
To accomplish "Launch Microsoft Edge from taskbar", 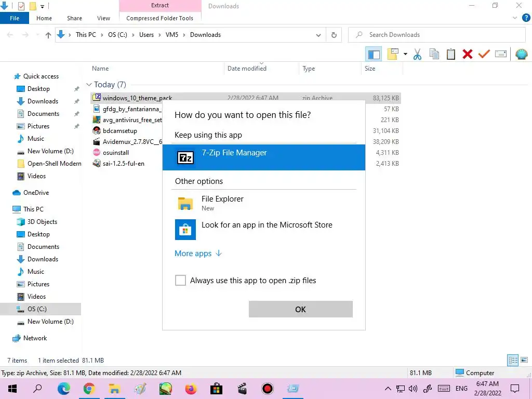I will 64,389.
